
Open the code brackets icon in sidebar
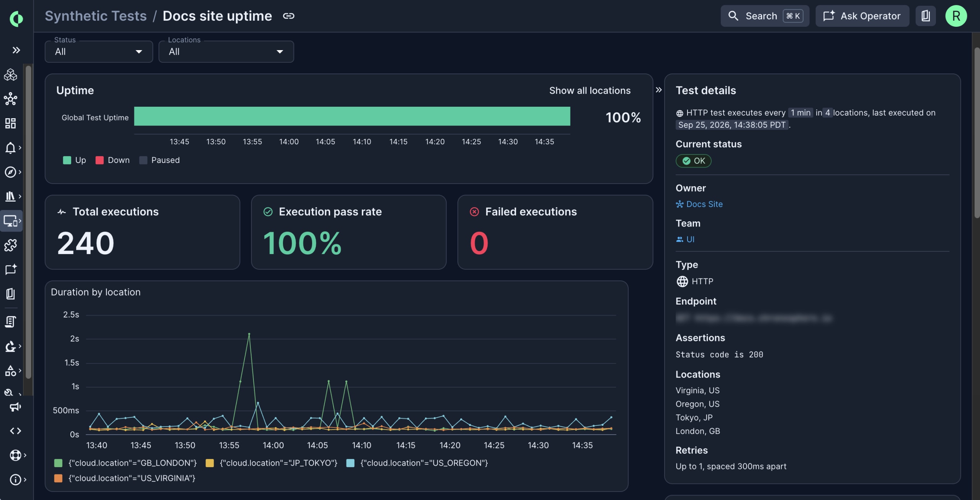[15, 431]
